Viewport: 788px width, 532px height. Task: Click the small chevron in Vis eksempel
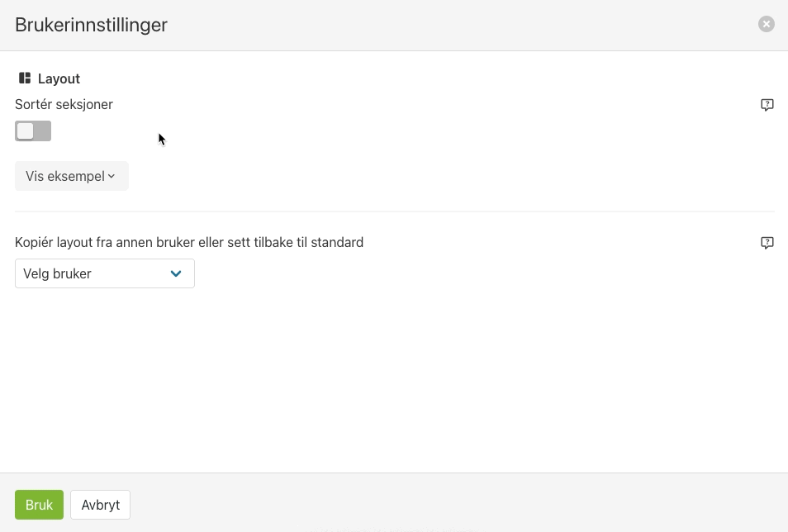pyautogui.click(x=112, y=176)
